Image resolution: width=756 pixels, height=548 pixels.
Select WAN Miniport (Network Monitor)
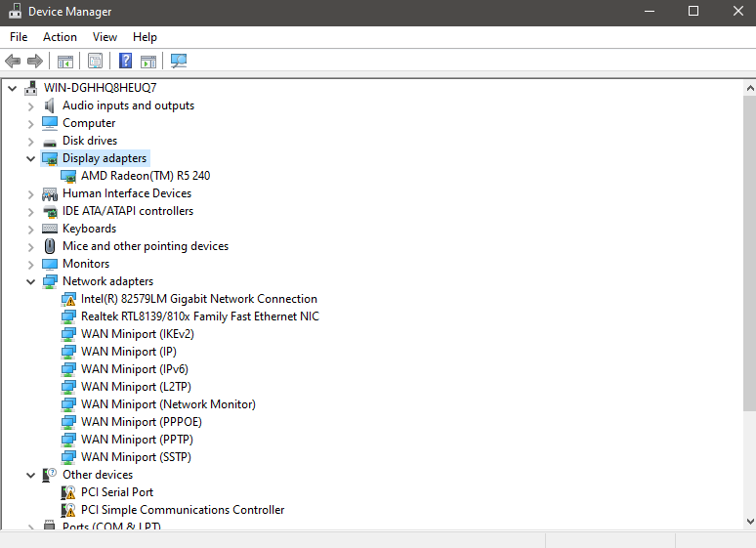click(x=168, y=404)
